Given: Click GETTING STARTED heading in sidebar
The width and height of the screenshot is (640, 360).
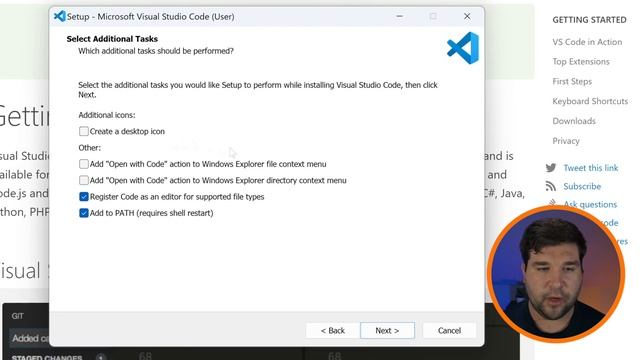Looking at the screenshot, I should [x=589, y=20].
